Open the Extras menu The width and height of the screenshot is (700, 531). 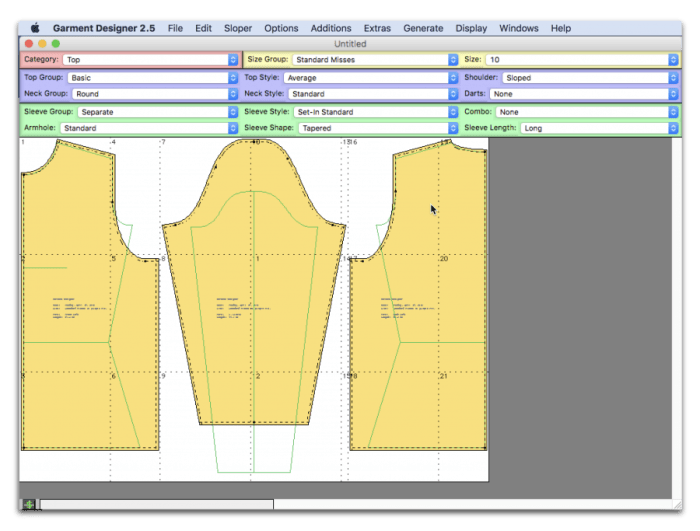pos(377,28)
